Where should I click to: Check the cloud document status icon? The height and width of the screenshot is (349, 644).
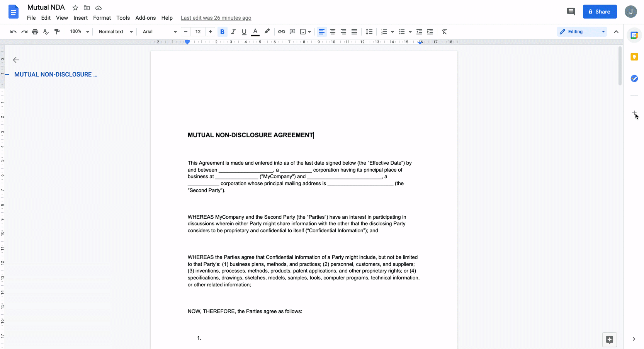click(x=99, y=8)
